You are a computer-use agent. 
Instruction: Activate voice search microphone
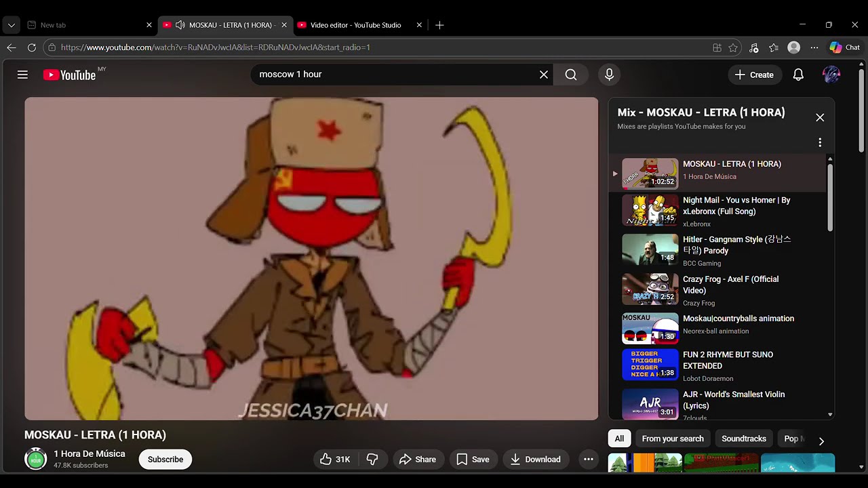click(609, 75)
